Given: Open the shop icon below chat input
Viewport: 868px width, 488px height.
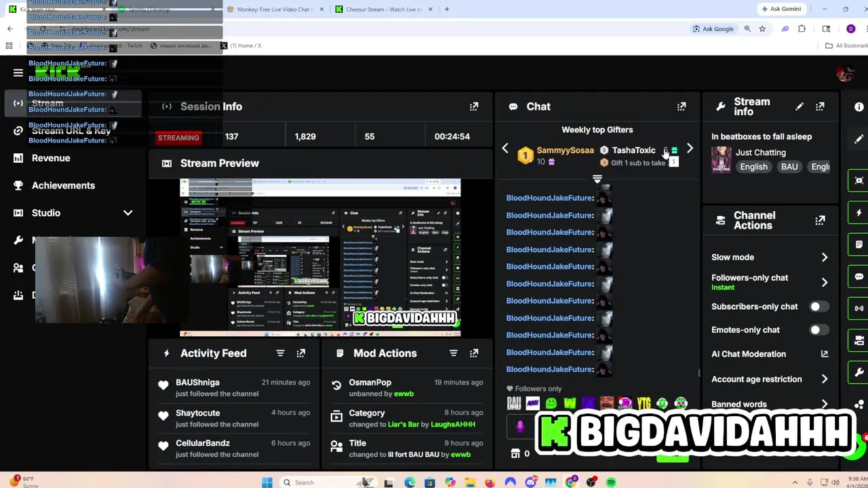Looking at the screenshot, I should [x=515, y=453].
